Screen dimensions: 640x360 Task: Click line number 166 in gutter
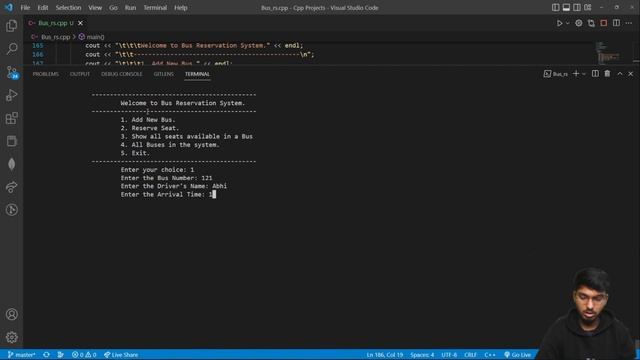pyautogui.click(x=38, y=54)
